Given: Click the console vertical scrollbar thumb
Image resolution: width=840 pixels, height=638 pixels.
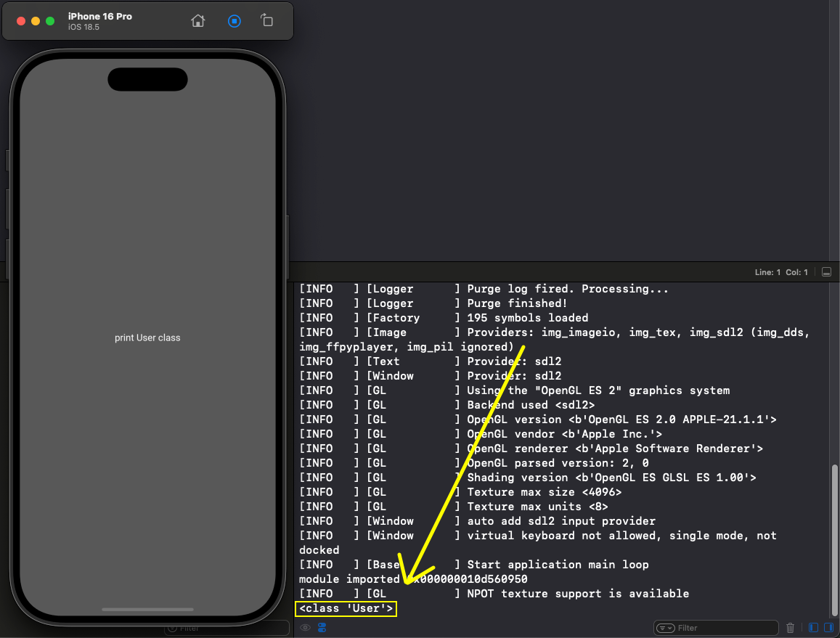Looking at the screenshot, I should (x=834, y=541).
